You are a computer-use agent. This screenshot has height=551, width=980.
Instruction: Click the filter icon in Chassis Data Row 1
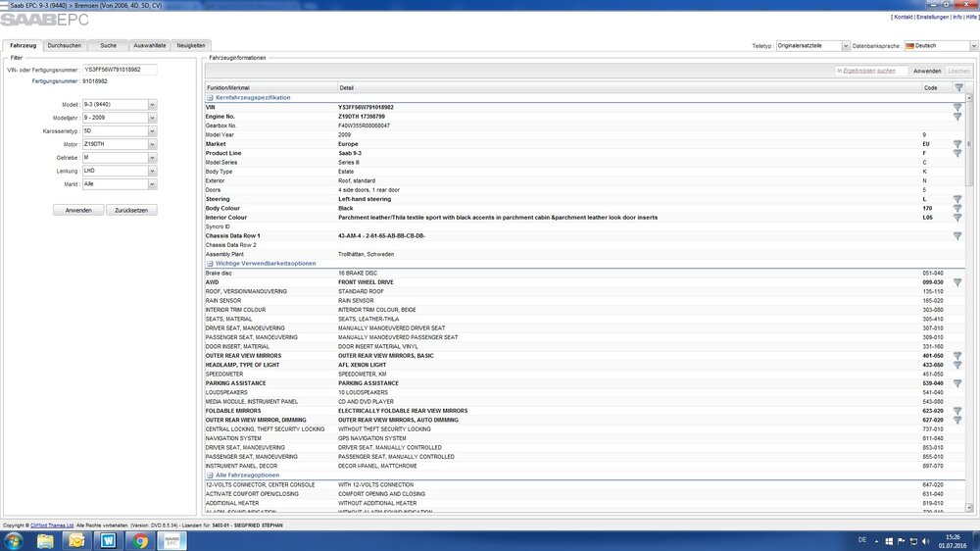[x=956, y=236]
